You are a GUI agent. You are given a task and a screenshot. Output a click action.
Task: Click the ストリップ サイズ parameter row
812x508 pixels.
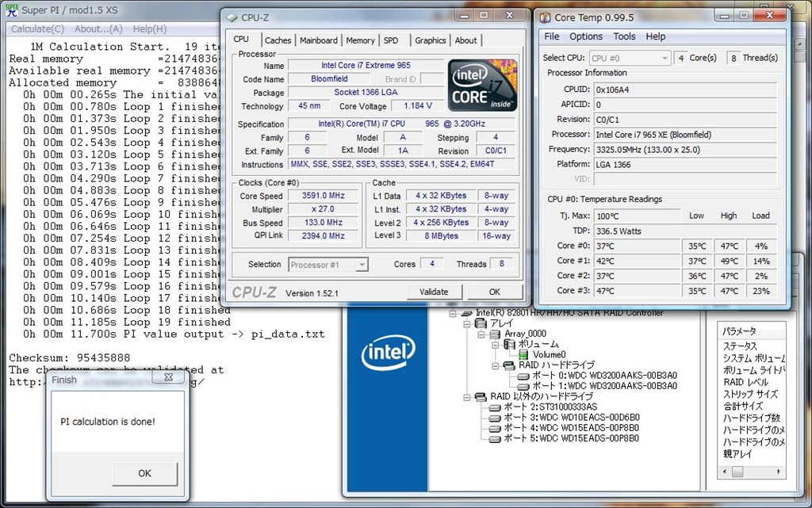tap(750, 394)
